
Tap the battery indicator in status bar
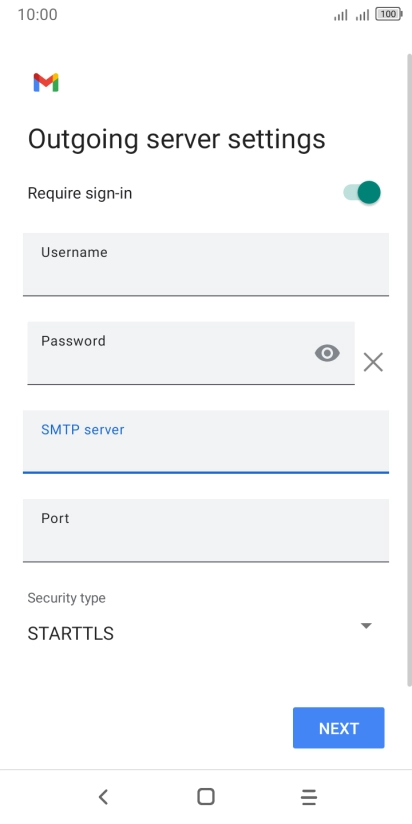[389, 15]
